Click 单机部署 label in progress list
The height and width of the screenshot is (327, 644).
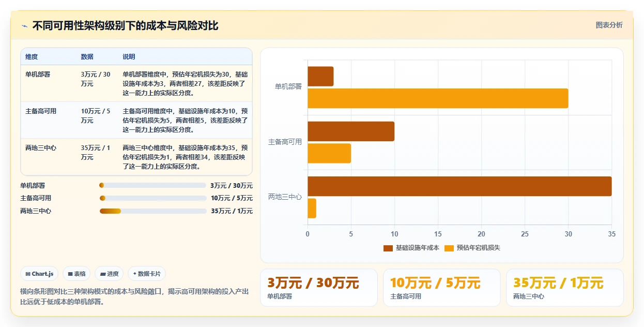tap(33, 185)
